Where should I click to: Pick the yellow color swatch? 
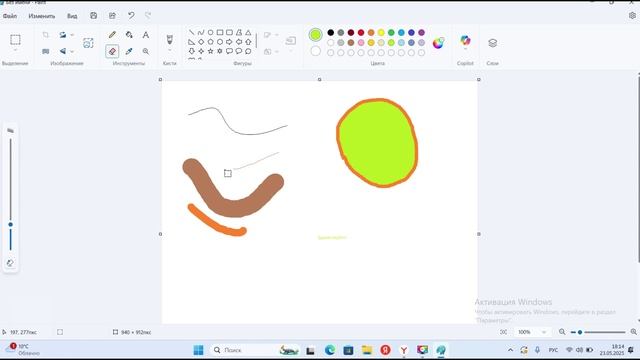point(381,33)
